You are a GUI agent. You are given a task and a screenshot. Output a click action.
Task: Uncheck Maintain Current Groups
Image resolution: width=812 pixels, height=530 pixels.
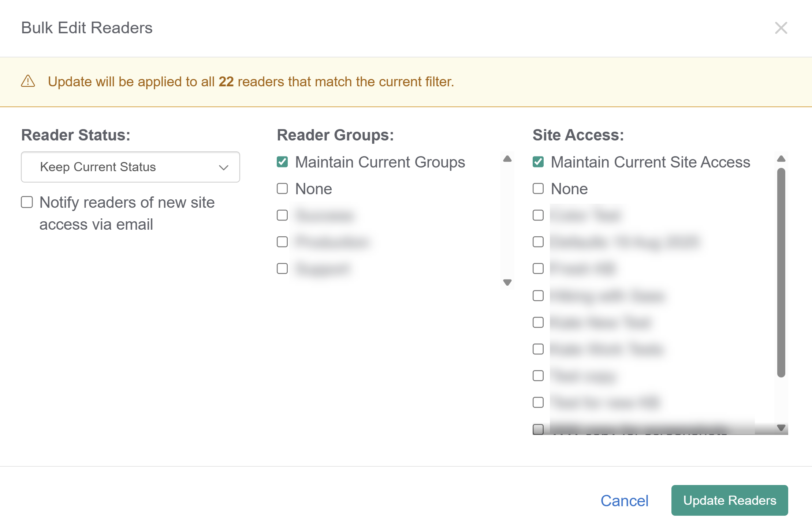pyautogui.click(x=282, y=162)
